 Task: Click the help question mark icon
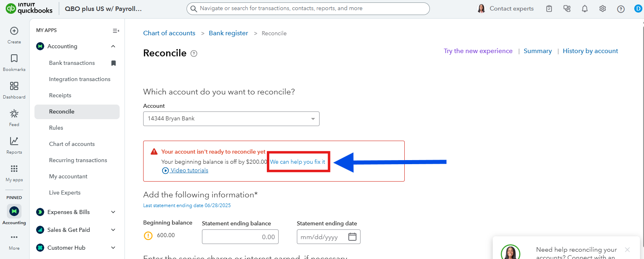point(620,9)
